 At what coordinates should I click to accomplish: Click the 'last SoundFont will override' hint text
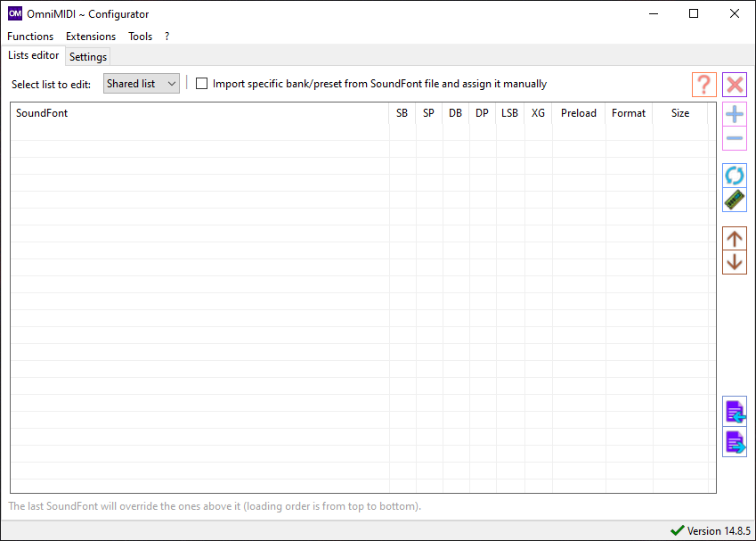pos(215,506)
